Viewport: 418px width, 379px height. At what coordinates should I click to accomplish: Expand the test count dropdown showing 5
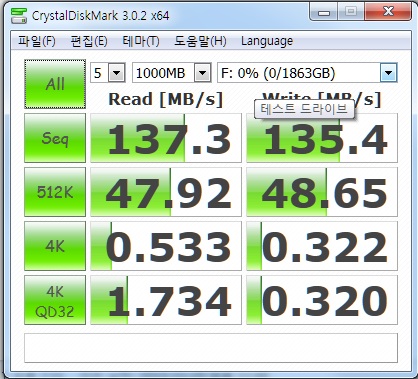click(117, 73)
